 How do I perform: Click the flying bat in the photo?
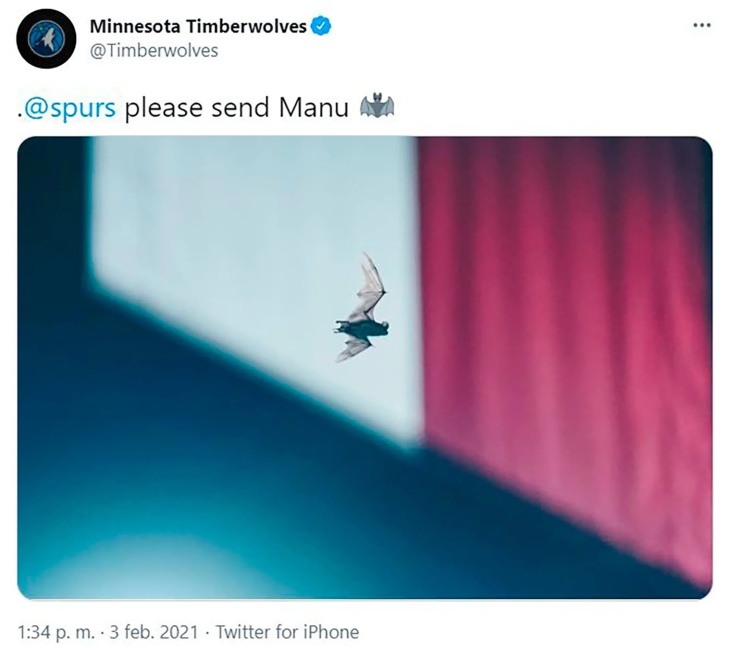pos(361,308)
